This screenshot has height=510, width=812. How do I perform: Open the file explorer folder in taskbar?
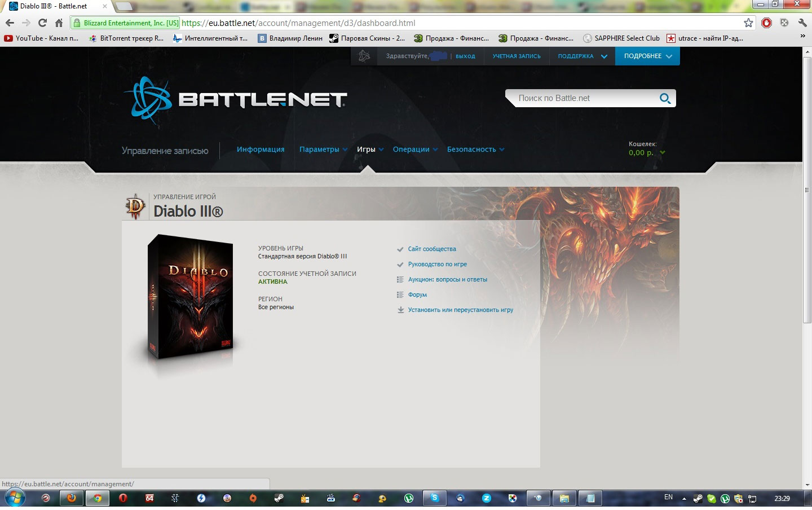[x=564, y=498]
